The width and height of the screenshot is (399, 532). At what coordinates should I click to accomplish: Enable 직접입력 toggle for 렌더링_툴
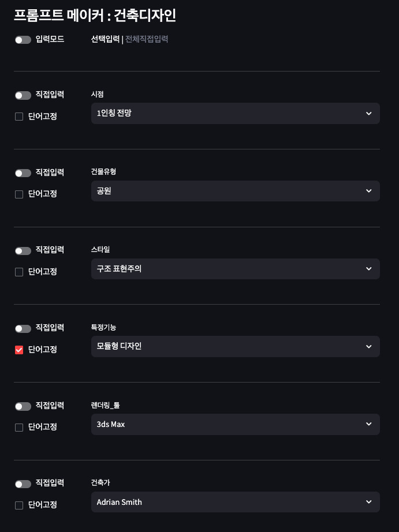[x=23, y=406]
